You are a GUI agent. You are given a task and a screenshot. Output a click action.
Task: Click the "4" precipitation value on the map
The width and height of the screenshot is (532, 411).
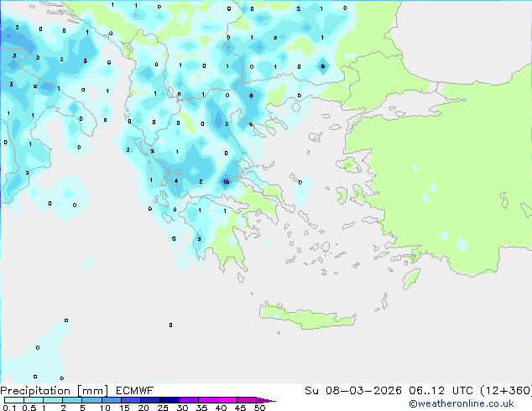(x=176, y=180)
